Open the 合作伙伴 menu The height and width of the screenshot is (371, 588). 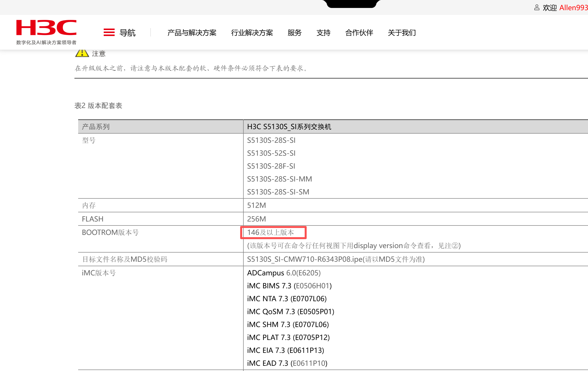click(x=359, y=33)
